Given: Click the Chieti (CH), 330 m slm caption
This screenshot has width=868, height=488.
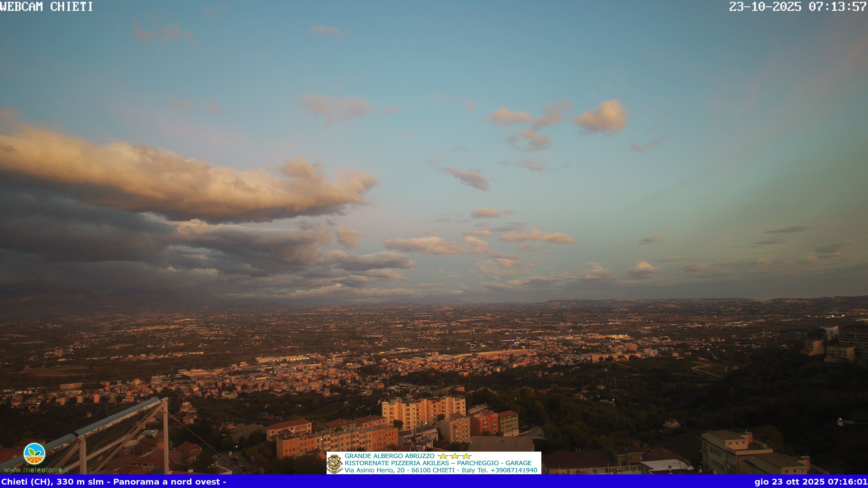Looking at the screenshot, I should (x=53, y=482).
